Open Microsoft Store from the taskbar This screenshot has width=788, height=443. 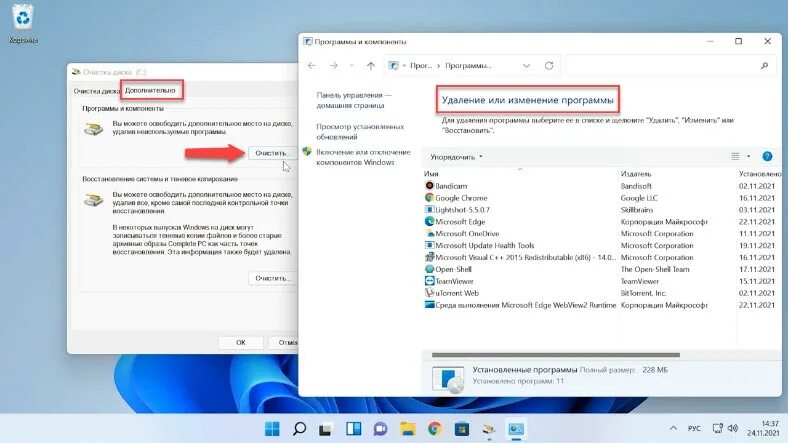point(462,428)
